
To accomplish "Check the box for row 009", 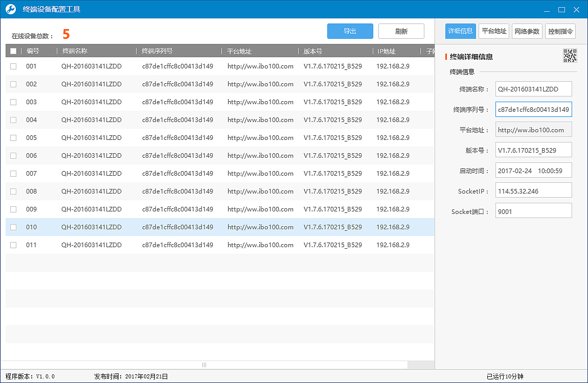I will 13,209.
